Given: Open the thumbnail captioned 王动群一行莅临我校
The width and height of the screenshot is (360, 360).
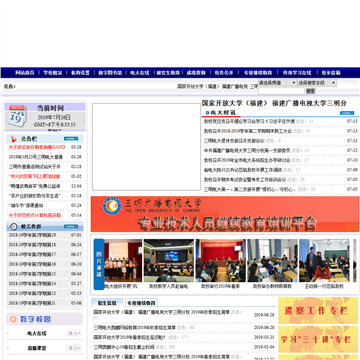Looking at the screenshot, I should [x=324, y=260].
